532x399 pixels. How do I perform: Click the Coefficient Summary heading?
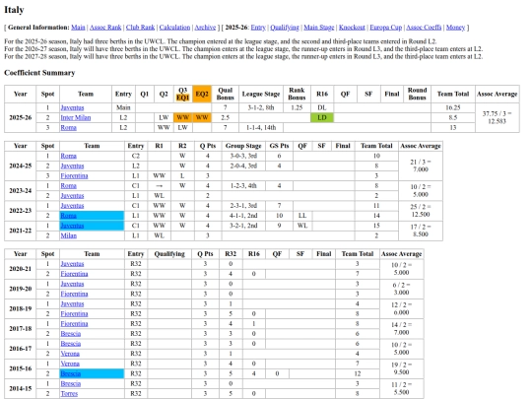(39, 73)
